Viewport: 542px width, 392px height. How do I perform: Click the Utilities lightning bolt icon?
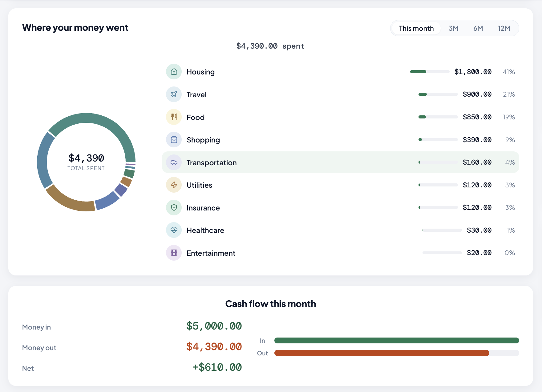(174, 185)
